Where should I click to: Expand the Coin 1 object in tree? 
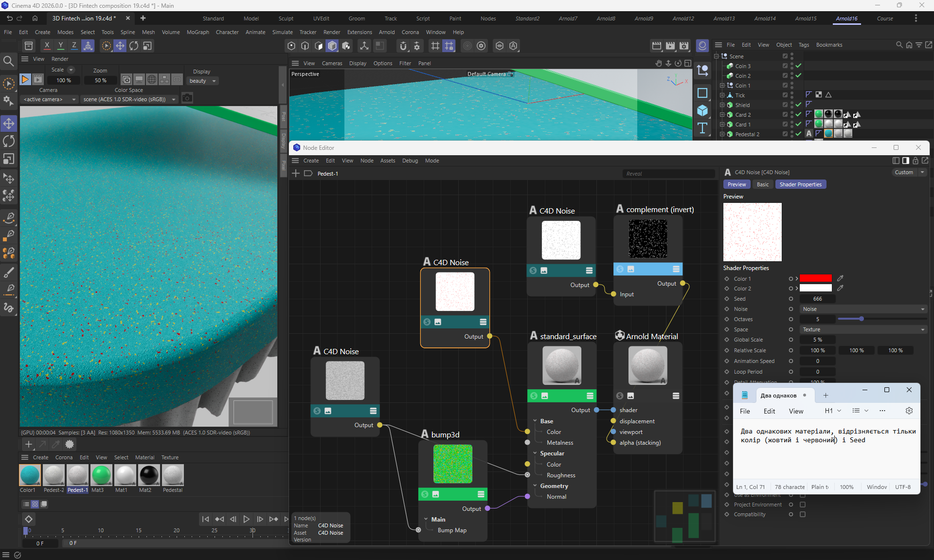(722, 86)
